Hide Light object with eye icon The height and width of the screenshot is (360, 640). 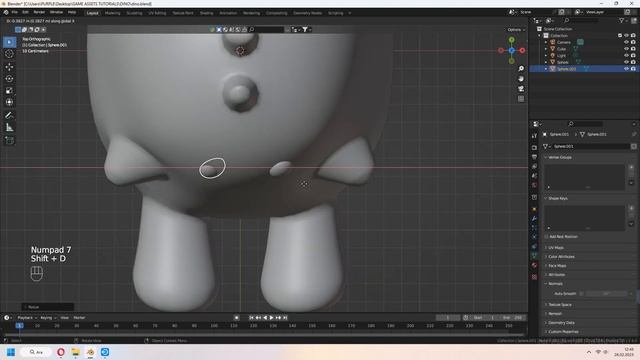click(x=626, y=55)
